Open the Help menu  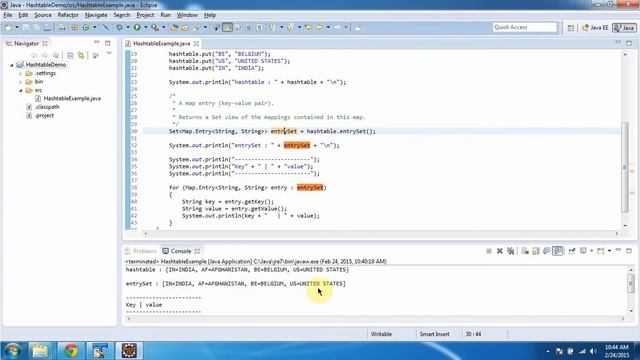pyautogui.click(x=210, y=15)
